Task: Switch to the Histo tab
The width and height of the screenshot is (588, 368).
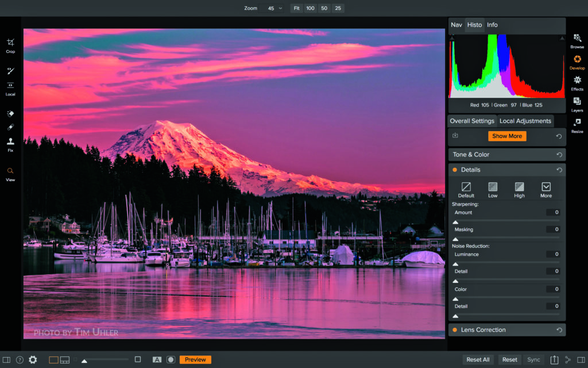Action: pyautogui.click(x=474, y=25)
